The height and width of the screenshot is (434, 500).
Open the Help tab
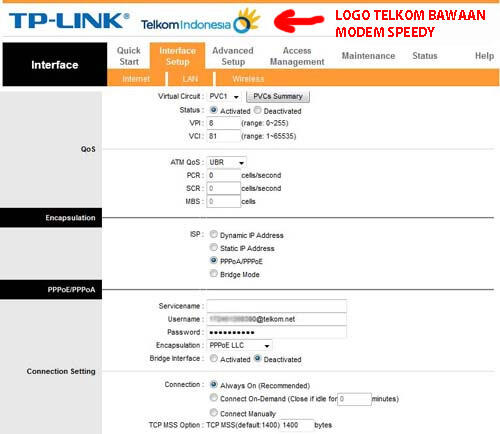pos(484,56)
